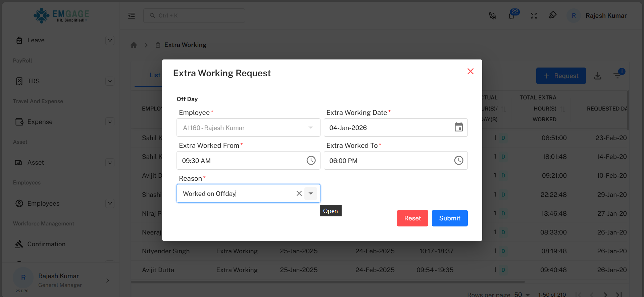This screenshot has height=297, width=644.
Task: Switch to the List tab
Action: pos(155,75)
